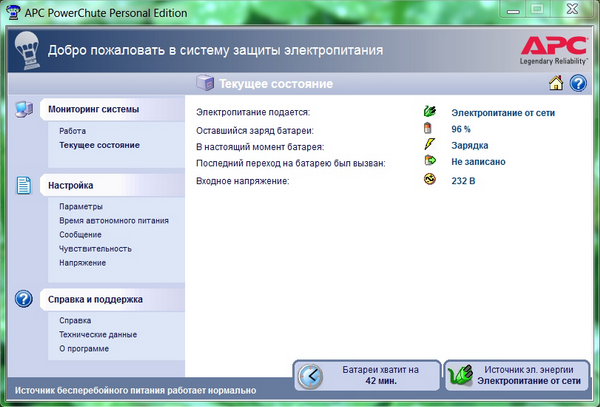Click the Оставшийся заряд батареи: label
600x407 pixels.
(x=255, y=131)
